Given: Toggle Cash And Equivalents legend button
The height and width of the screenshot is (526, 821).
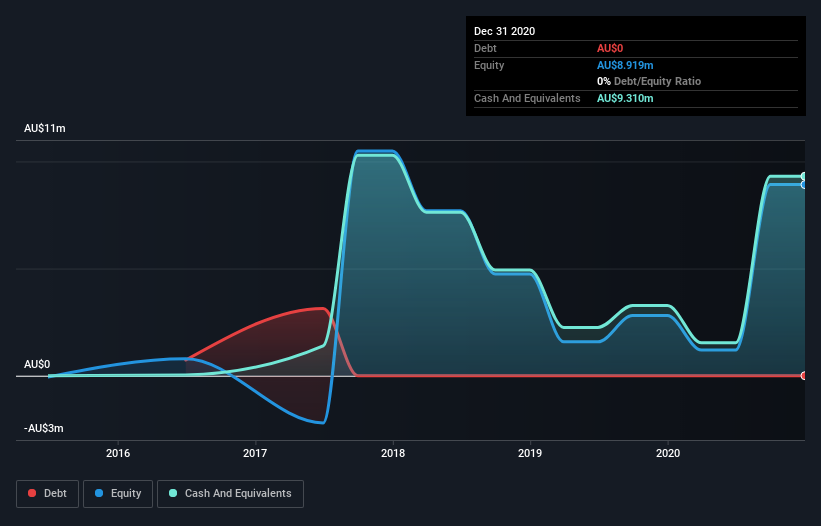Looking at the screenshot, I should (230, 494).
